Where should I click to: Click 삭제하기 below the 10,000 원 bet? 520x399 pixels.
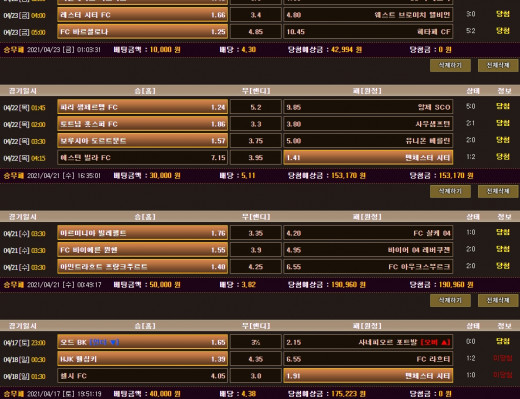(450, 65)
